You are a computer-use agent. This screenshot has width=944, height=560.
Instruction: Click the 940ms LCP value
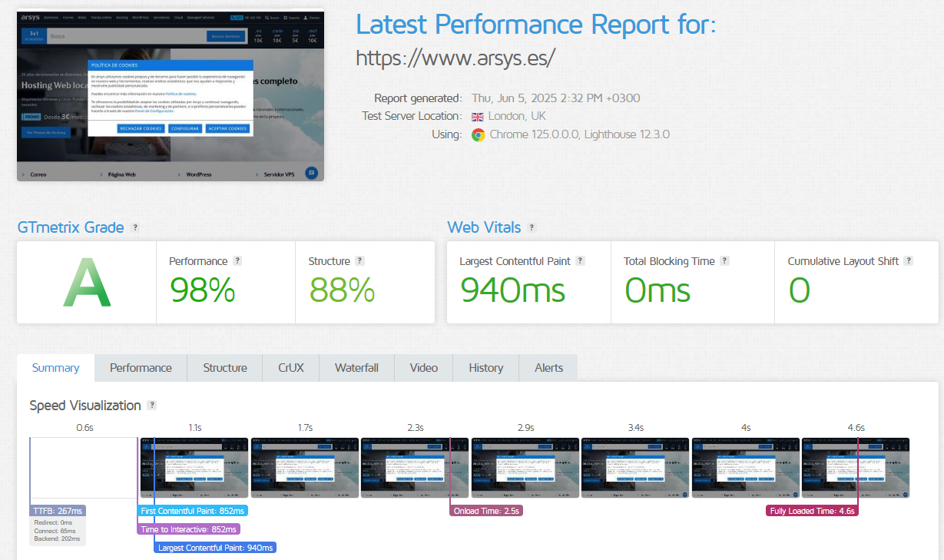point(512,290)
